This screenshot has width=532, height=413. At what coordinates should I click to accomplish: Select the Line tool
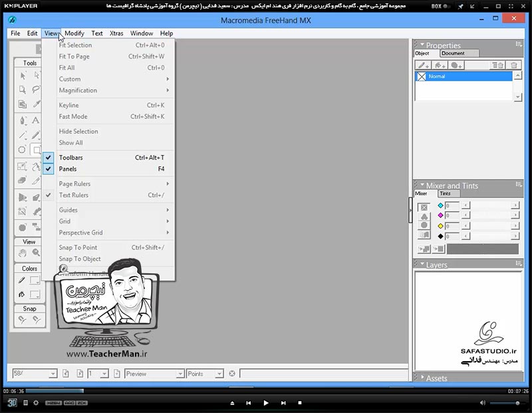click(23, 135)
